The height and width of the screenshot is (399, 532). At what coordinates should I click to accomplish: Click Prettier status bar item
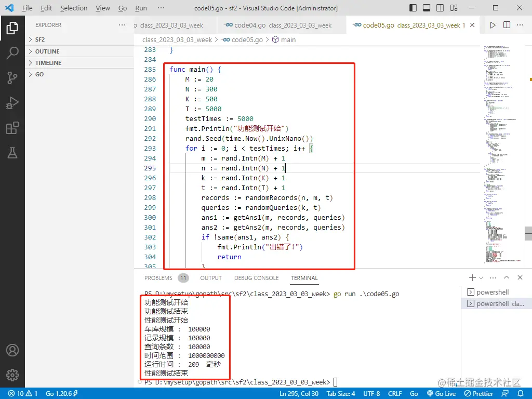(478, 394)
